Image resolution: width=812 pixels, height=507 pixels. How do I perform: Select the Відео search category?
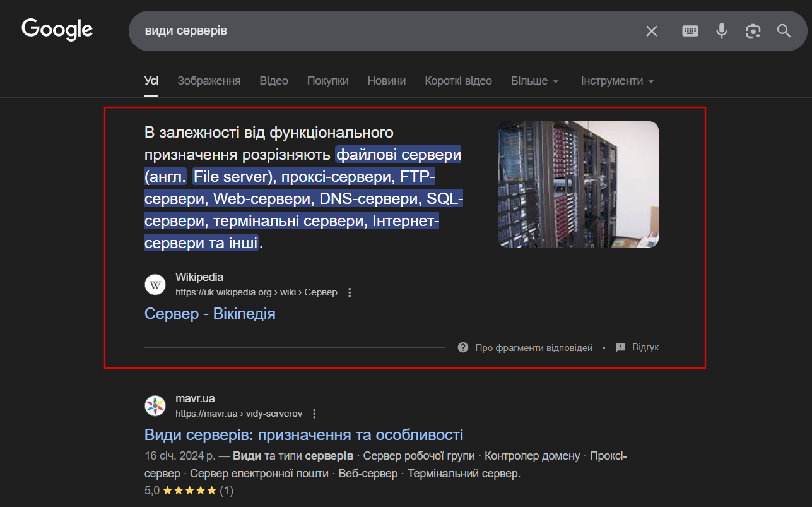click(x=273, y=80)
